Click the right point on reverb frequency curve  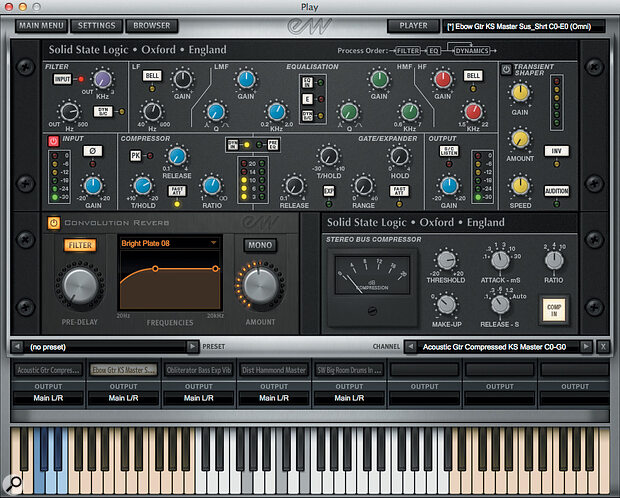click(x=215, y=269)
